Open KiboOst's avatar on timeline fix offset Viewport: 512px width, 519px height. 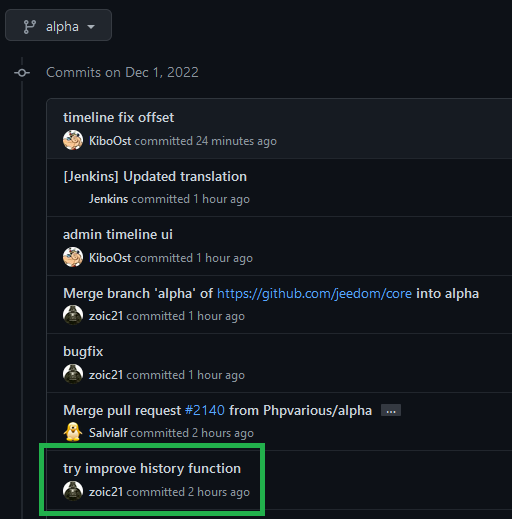pyautogui.click(x=73, y=140)
